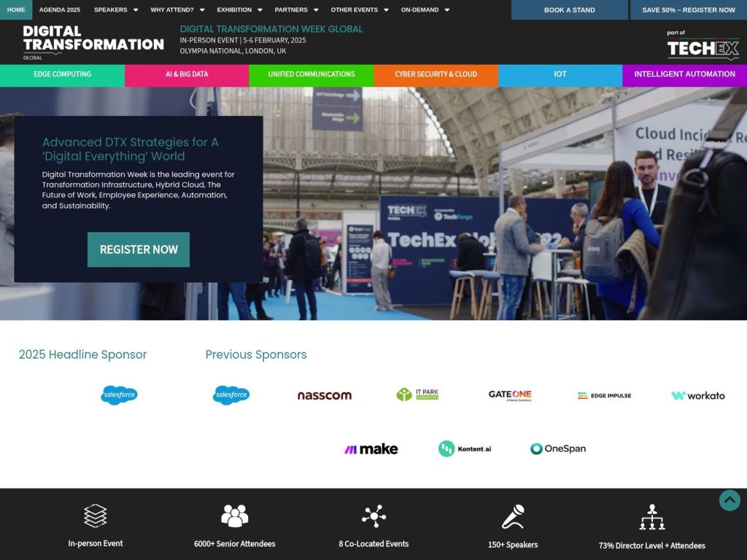Click the Make sponsor logo
The height and width of the screenshot is (560, 747).
point(371,448)
